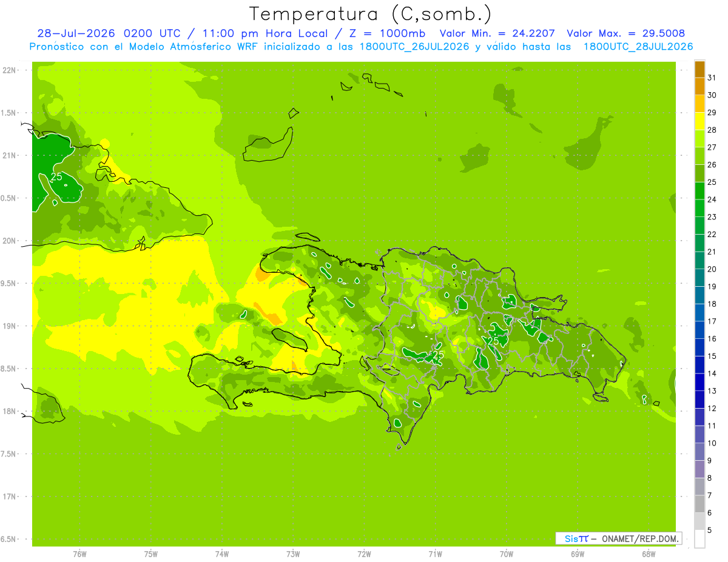This screenshot has height=562, width=728.
Task: Click the 31 value on color scale
Action: [x=712, y=78]
